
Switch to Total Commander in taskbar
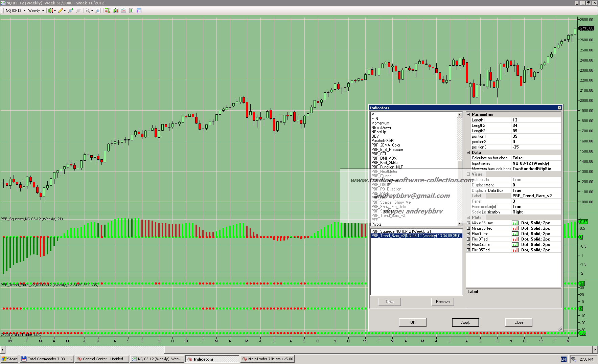[47, 359]
